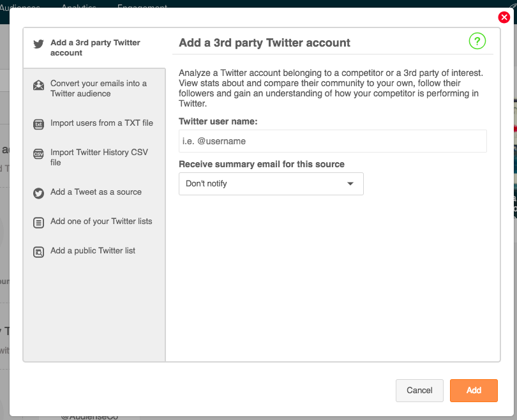Select Add a 3rd party Twitter account tab
Screen dimensions: 517x420
click(94, 48)
